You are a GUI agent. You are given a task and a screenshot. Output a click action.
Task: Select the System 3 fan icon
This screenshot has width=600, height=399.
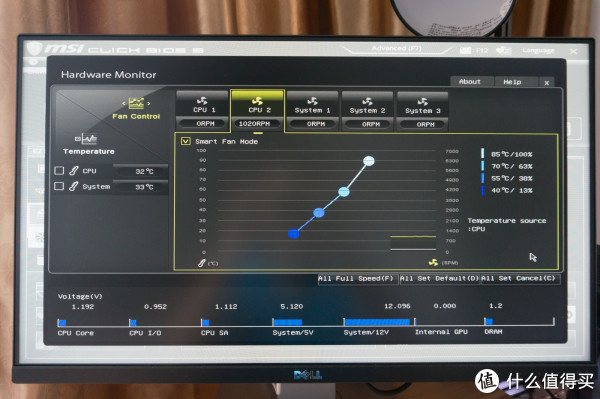423,102
